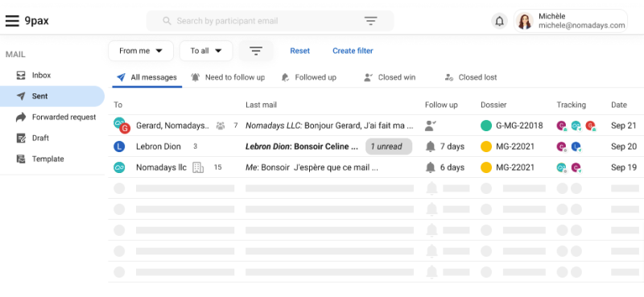Click the Draft icon in the sidebar
This screenshot has height=297, width=644.
coord(21,138)
